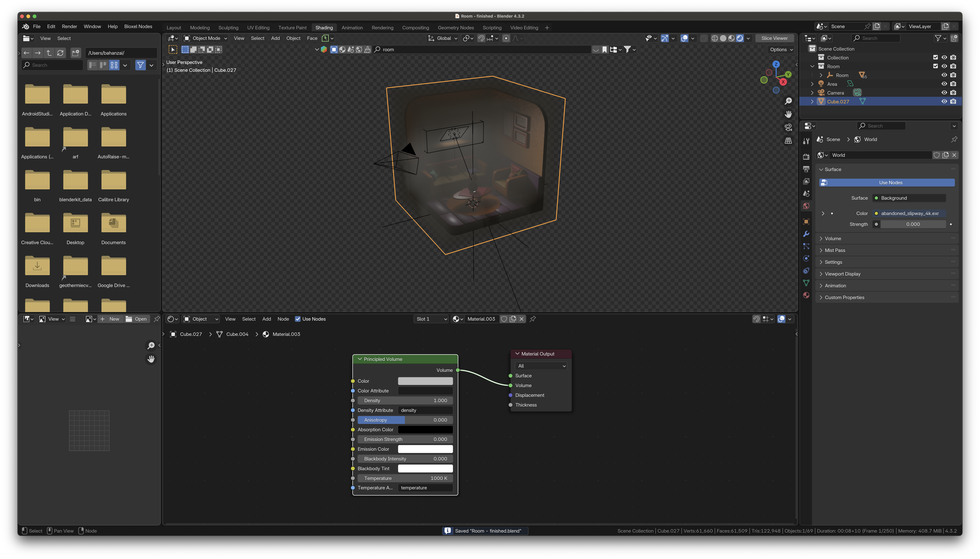Toggle perspective/orthographic grid icon in viewport
The height and width of the screenshot is (559, 980).
click(x=788, y=141)
